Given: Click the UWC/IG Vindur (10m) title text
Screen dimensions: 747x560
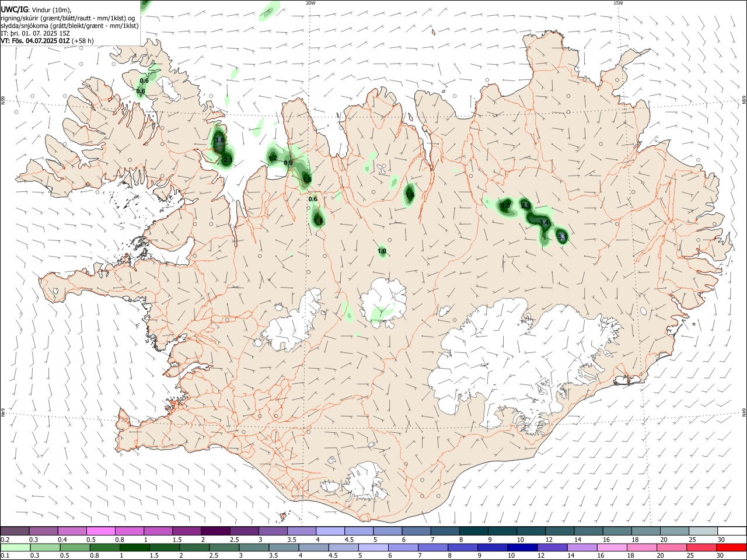Looking at the screenshot, I should (x=36, y=10).
